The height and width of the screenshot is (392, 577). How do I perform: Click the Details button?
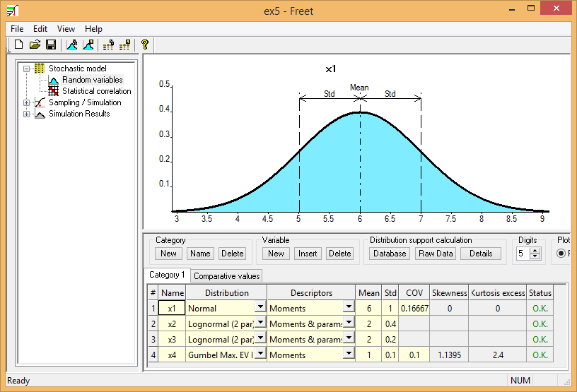click(481, 254)
